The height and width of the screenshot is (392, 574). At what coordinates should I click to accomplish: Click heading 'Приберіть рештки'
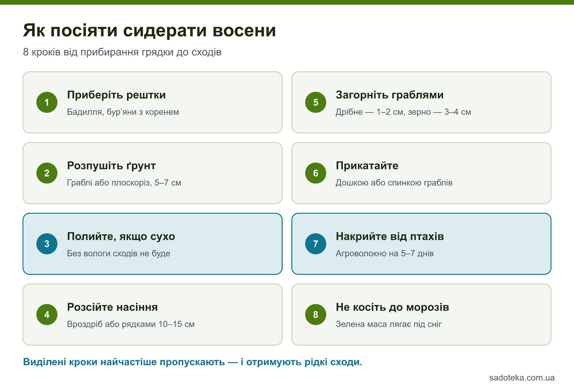(x=117, y=95)
